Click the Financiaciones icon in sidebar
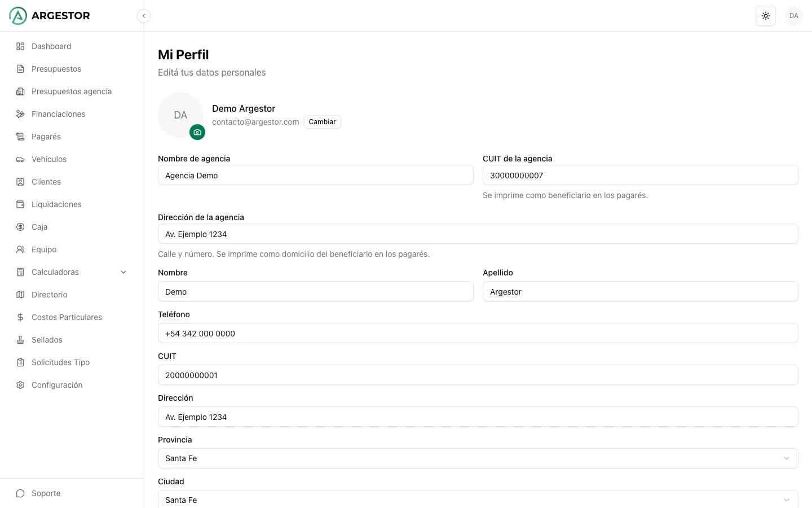Screen dimensions: 812x508 pyautogui.click(x=20, y=114)
